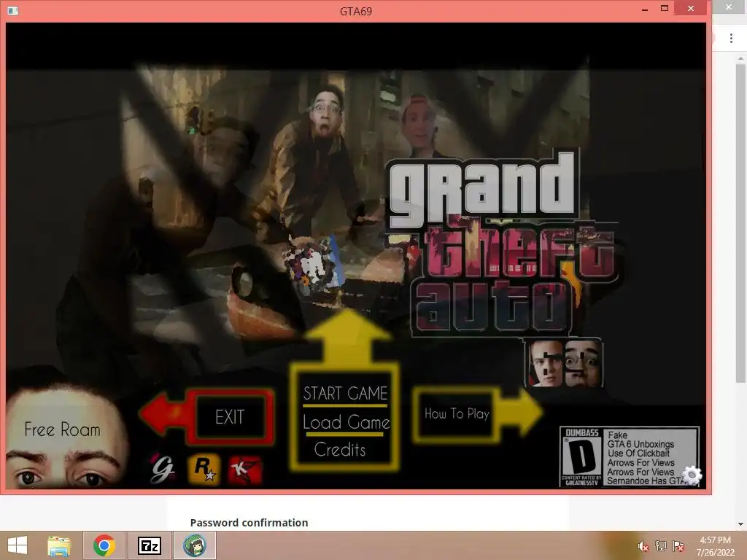Minimize the GTA69 window
This screenshot has height=560, width=747.
(645, 9)
